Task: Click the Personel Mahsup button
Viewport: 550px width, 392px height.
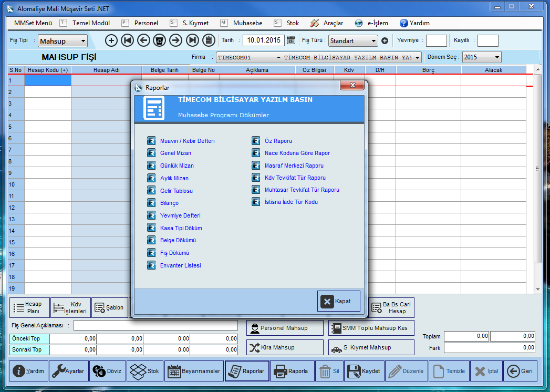Action: point(285,328)
